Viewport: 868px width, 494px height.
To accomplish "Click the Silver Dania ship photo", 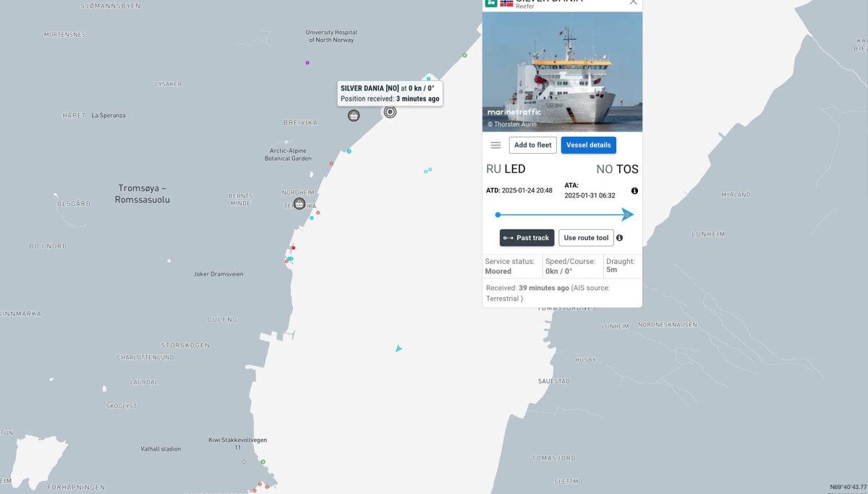I will [x=562, y=72].
